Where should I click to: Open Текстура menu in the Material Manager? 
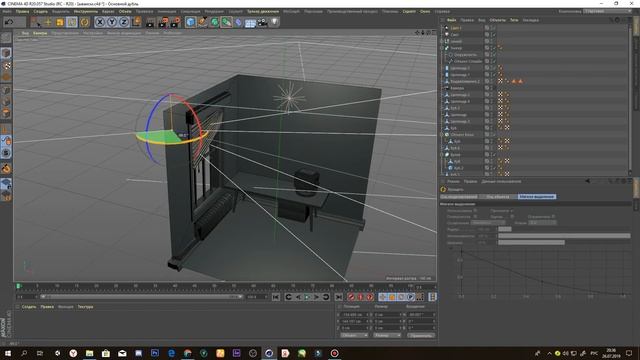[85, 307]
